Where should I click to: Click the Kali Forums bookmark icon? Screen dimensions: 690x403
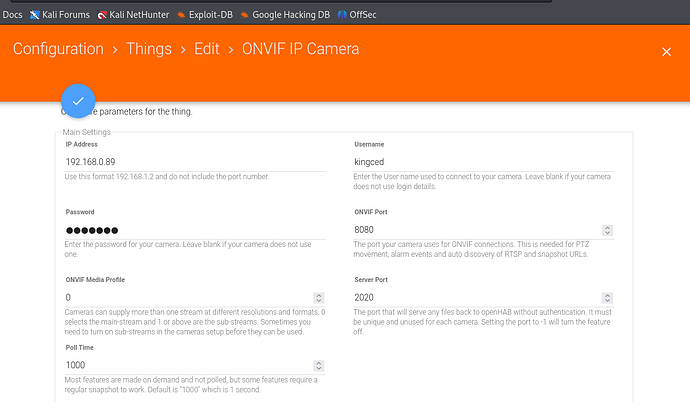pos(34,15)
